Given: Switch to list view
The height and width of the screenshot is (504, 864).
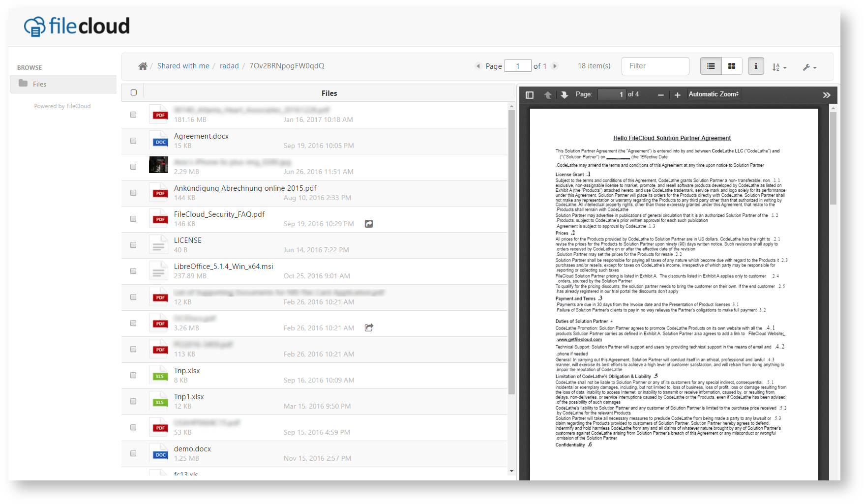Looking at the screenshot, I should (711, 66).
